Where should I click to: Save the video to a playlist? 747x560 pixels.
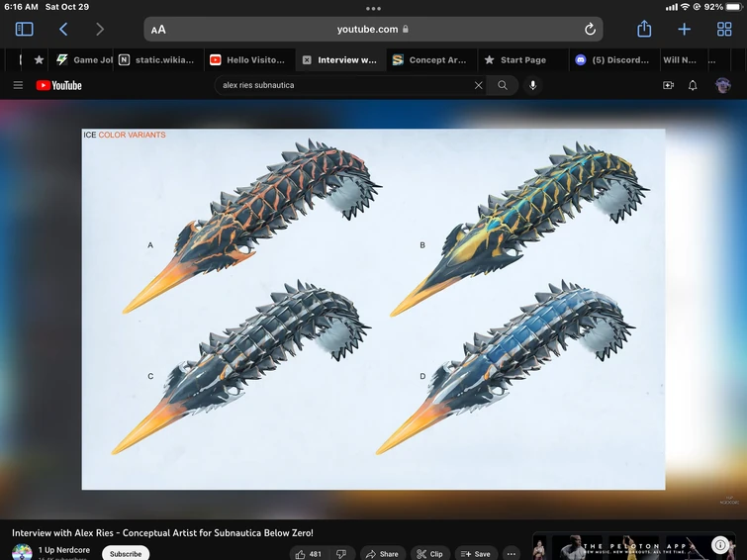pyautogui.click(x=476, y=554)
